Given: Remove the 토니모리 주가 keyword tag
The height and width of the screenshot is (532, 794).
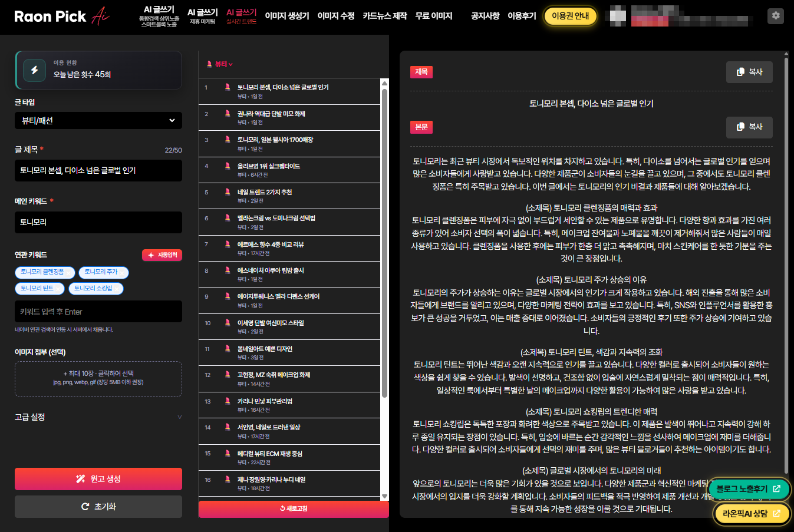Looking at the screenshot, I should tap(123, 272).
